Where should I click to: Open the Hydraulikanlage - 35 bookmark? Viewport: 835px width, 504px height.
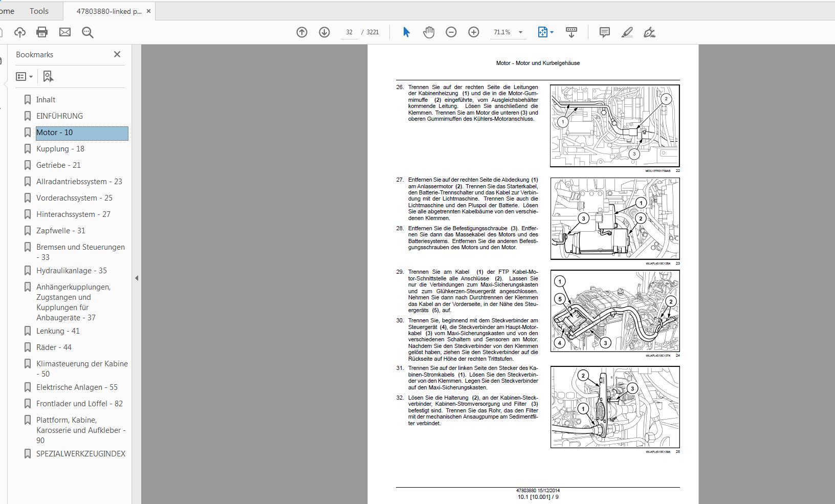pos(72,271)
